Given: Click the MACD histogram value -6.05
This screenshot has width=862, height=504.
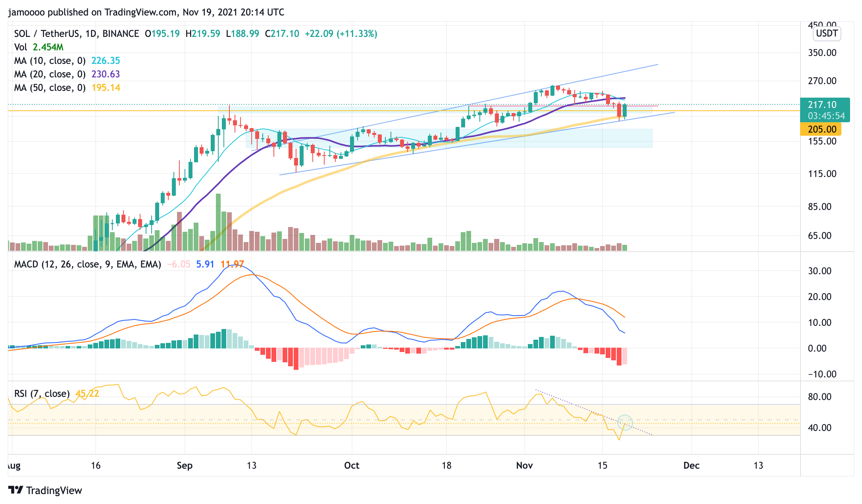Looking at the screenshot, I should pos(179,264).
